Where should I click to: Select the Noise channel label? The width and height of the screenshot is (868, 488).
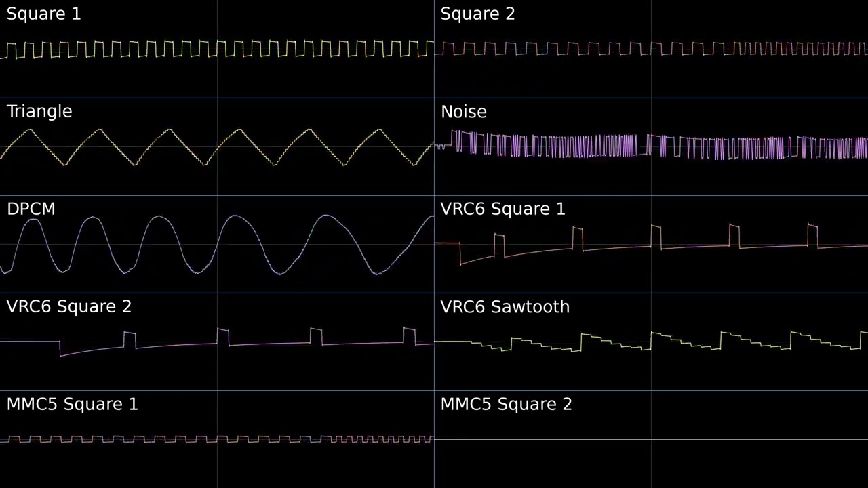(x=464, y=112)
